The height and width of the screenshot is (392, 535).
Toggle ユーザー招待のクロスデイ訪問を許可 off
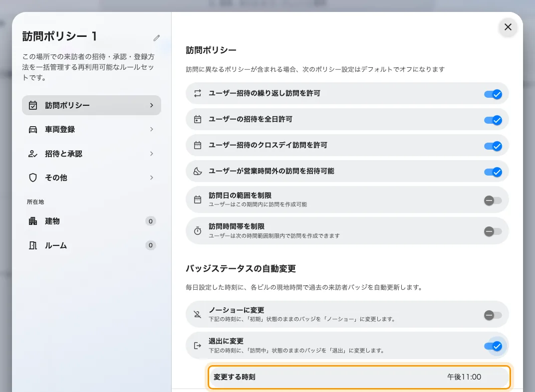(x=493, y=146)
